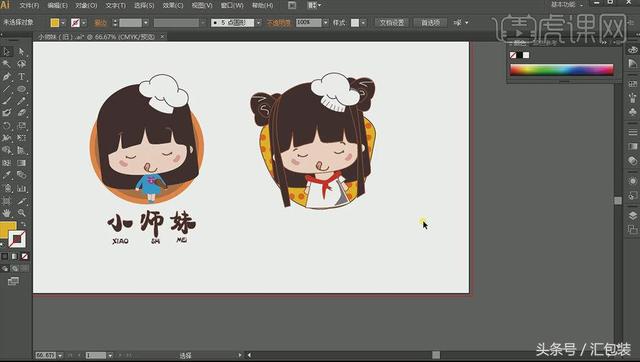Select the Line Segment tool
640x362 pixels.
pyautogui.click(x=7, y=89)
